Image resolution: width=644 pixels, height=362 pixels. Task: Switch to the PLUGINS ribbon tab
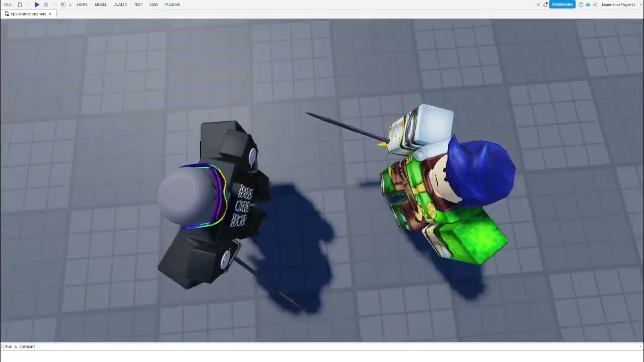coord(173,5)
